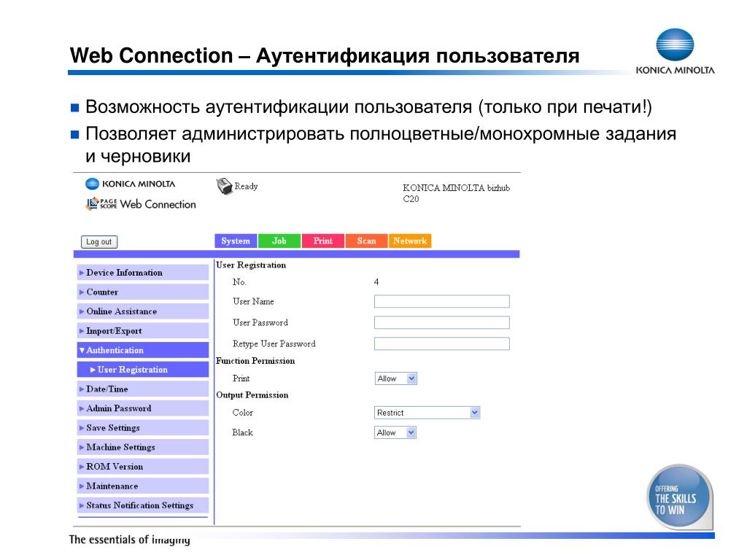The height and width of the screenshot is (560, 747).
Task: Click the User Name input field
Action: click(x=441, y=301)
